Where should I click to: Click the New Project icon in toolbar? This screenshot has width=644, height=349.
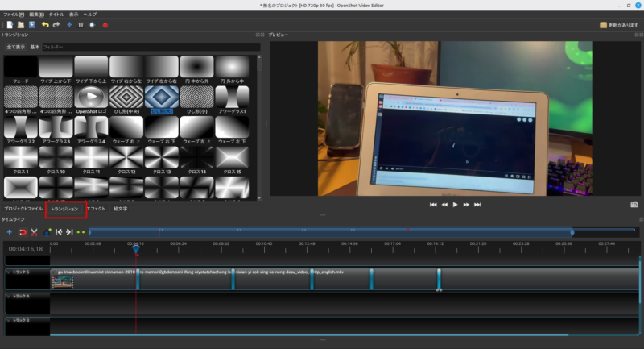[10, 25]
